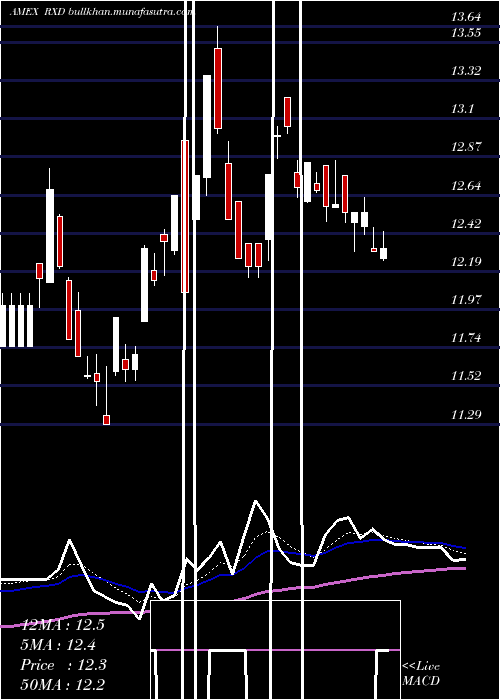The height and width of the screenshot is (700, 500).
Task: Click the 13.1 price level label
Action: (462, 109)
